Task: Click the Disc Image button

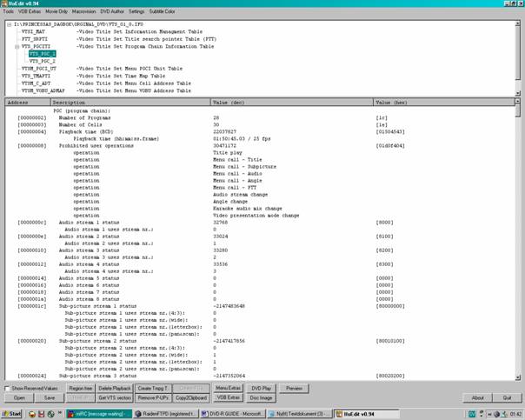Action: (261, 398)
